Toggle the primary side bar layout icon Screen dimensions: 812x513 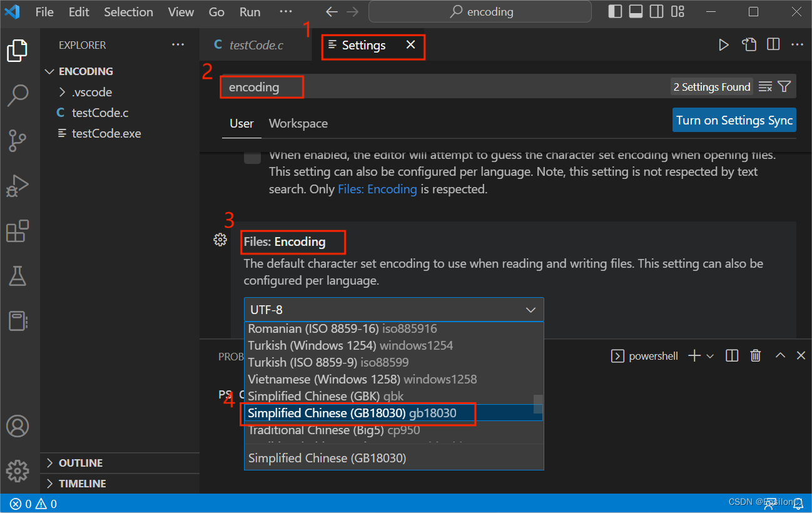tap(615, 11)
